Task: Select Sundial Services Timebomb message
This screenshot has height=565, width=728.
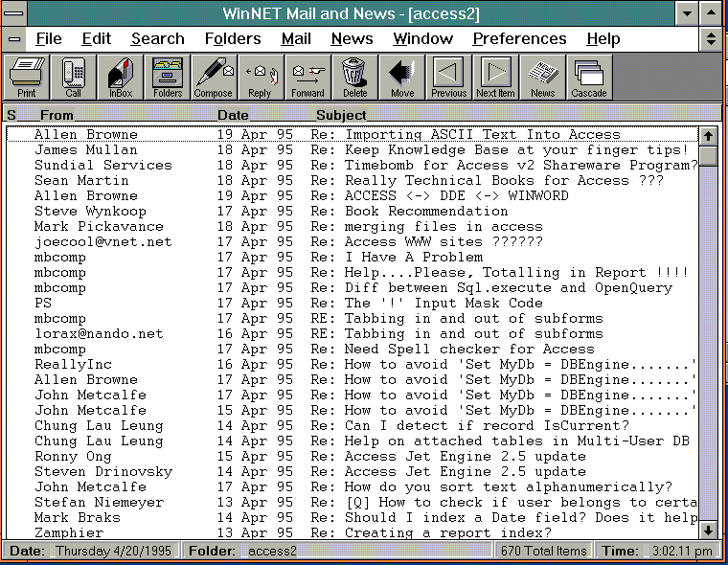Action: click(x=352, y=165)
